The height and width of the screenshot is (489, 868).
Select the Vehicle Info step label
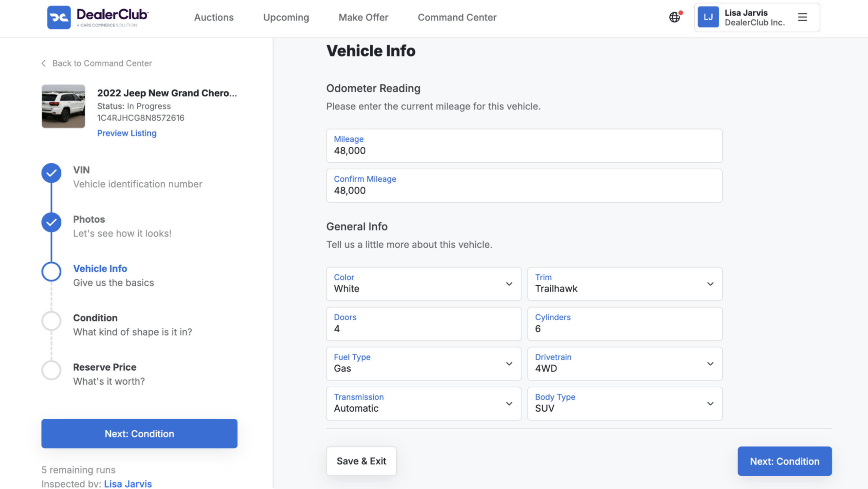tap(100, 268)
